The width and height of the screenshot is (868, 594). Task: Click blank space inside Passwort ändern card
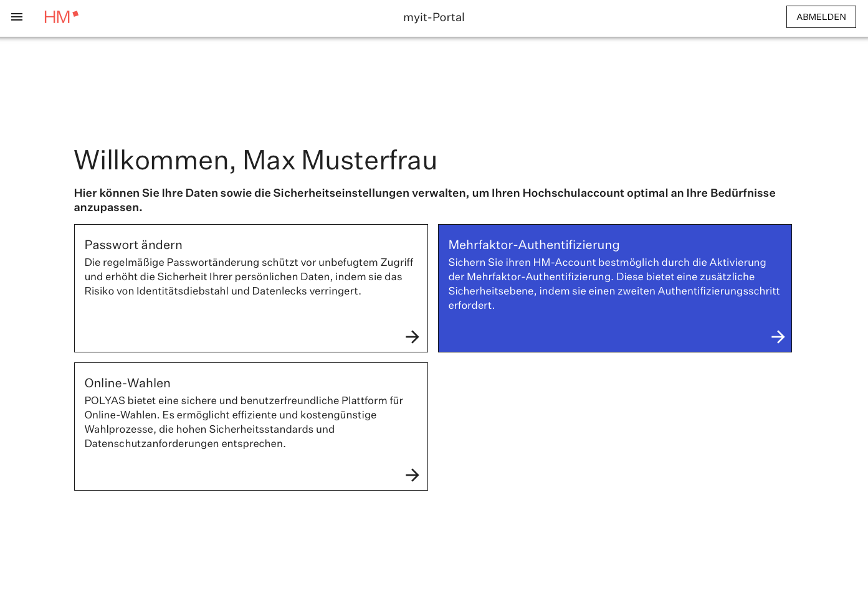(x=237, y=327)
